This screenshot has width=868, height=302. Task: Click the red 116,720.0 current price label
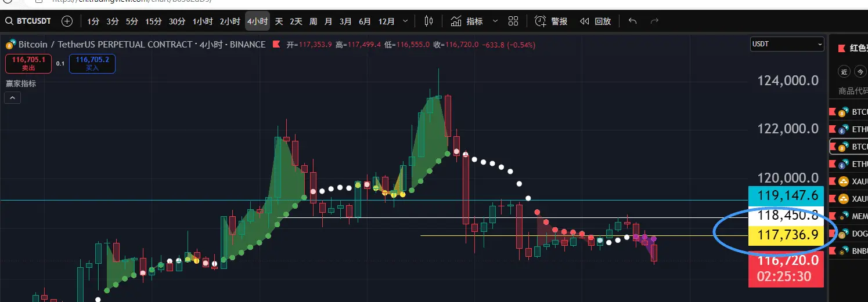[x=786, y=270]
